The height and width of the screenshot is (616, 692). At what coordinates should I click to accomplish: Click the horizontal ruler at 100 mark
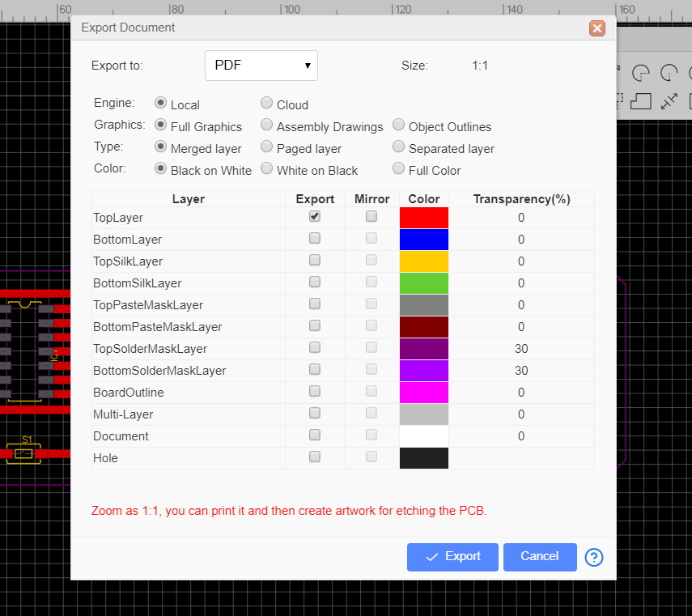point(291,10)
